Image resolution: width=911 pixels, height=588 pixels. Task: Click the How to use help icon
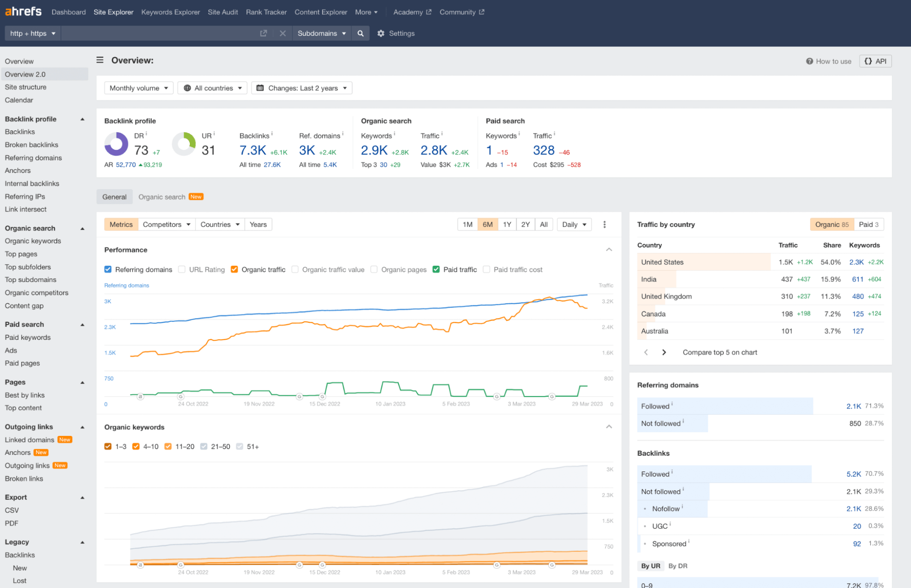[x=809, y=61]
